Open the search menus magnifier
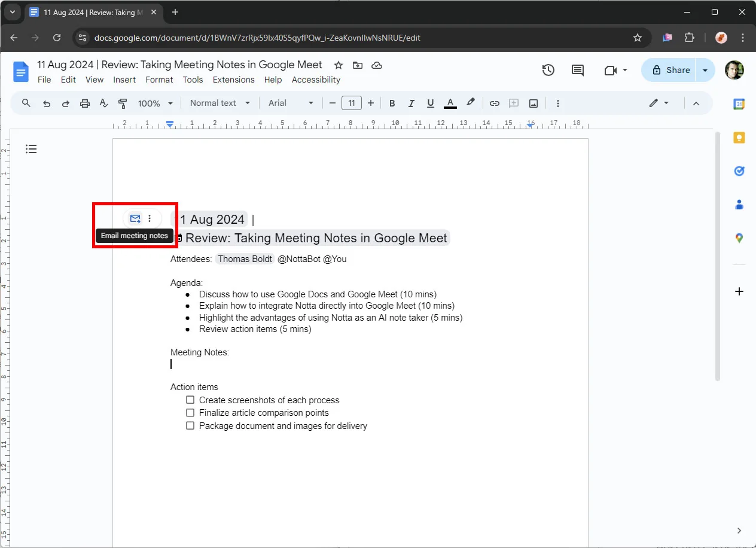The height and width of the screenshot is (548, 756). 26,103
